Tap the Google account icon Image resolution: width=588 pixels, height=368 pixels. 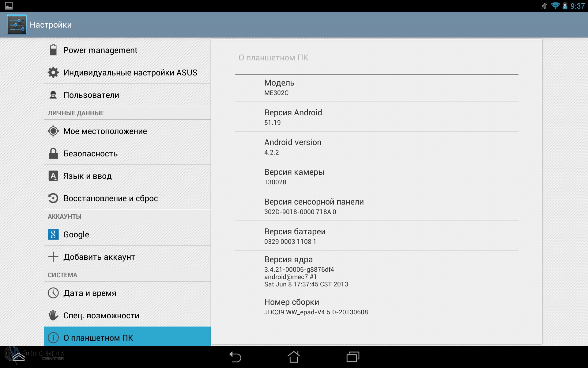[x=53, y=234]
